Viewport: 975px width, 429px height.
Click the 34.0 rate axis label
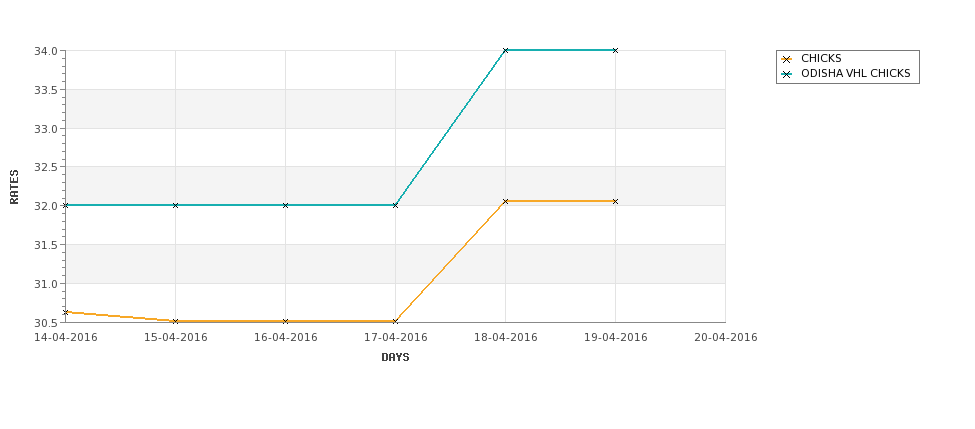46,51
